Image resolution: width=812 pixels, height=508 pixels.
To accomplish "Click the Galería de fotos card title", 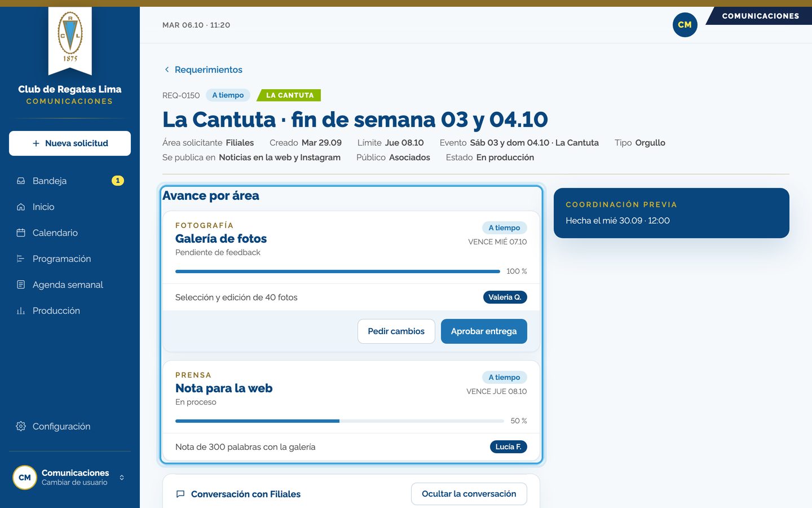I will pyautogui.click(x=221, y=239).
